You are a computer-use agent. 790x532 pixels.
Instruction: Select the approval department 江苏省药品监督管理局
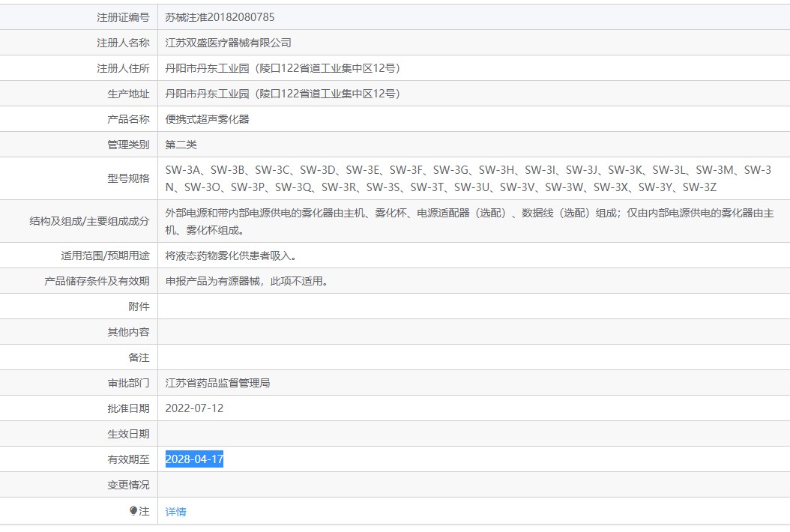click(x=217, y=383)
